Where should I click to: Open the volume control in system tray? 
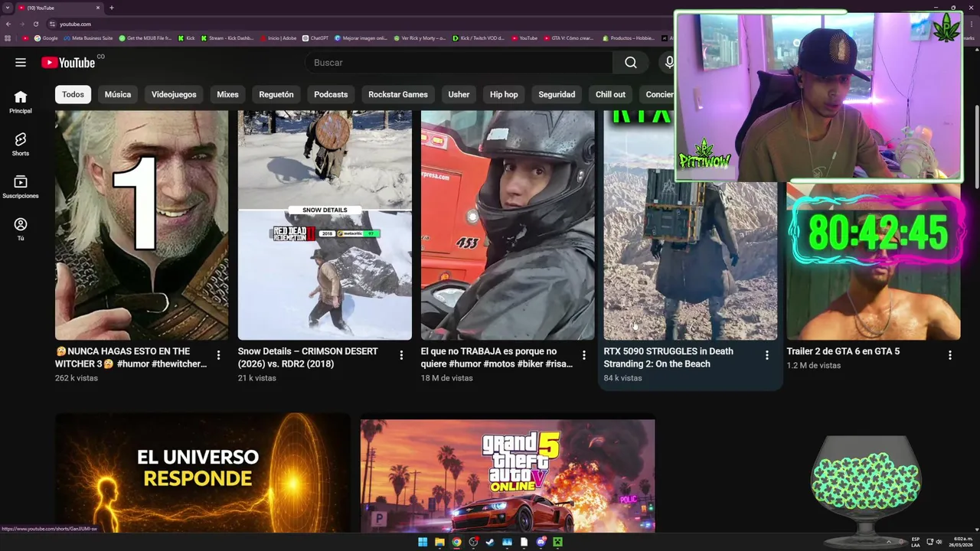tap(939, 542)
